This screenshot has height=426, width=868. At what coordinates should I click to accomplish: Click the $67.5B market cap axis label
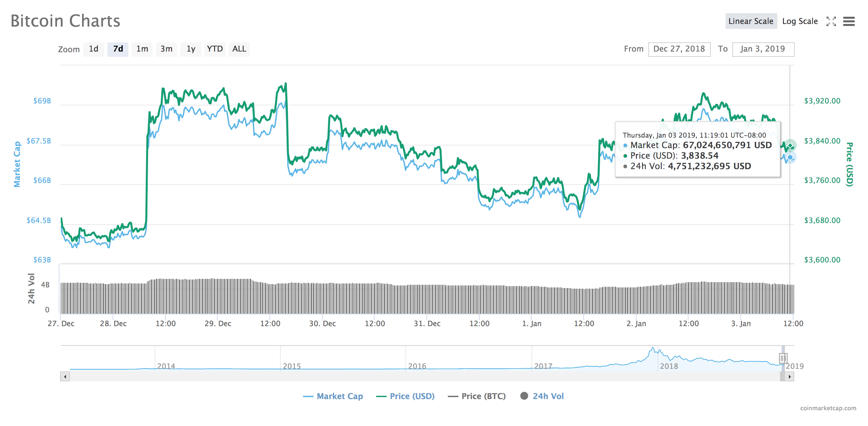click(39, 141)
